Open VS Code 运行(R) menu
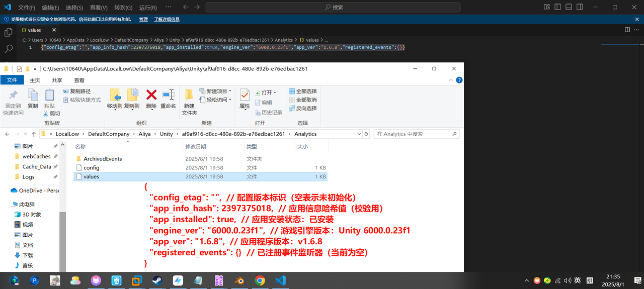The image size is (644, 289). (147, 8)
